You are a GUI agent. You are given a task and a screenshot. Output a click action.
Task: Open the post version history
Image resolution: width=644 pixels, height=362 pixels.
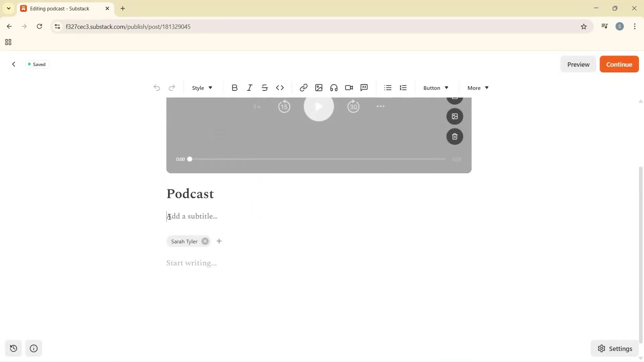(x=13, y=348)
